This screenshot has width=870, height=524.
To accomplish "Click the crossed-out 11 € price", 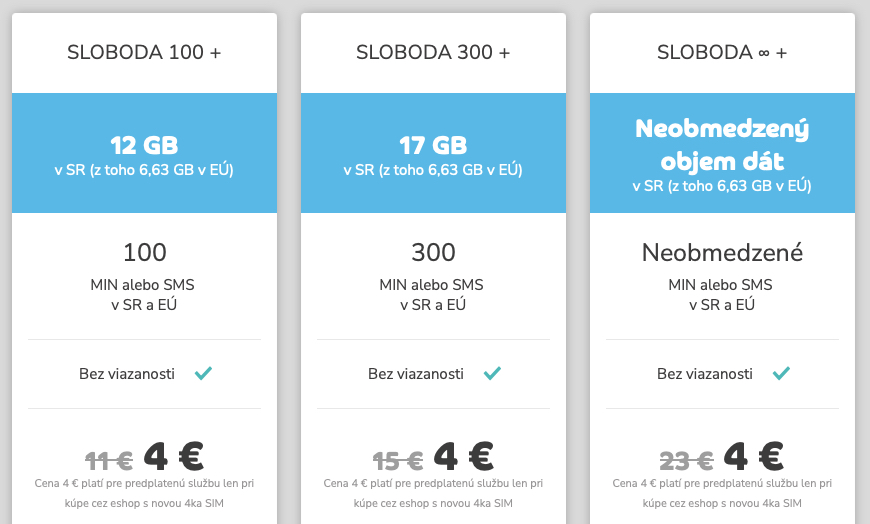I will (x=109, y=460).
